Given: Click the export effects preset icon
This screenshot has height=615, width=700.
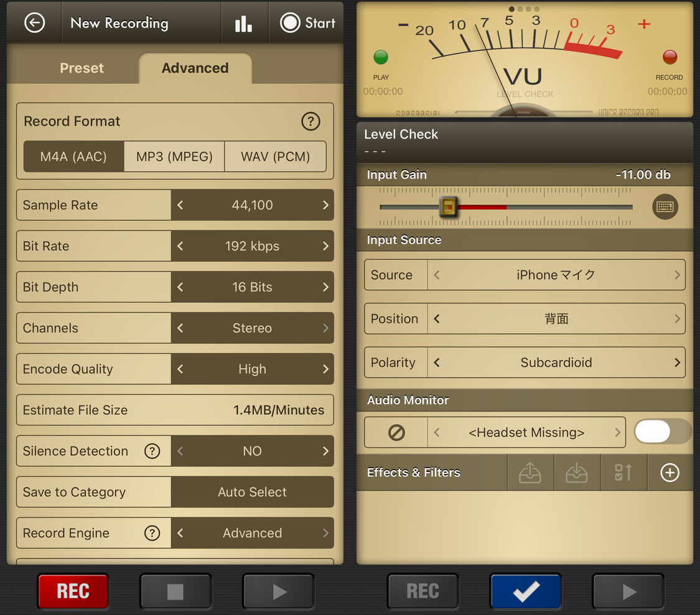Looking at the screenshot, I should [530, 473].
